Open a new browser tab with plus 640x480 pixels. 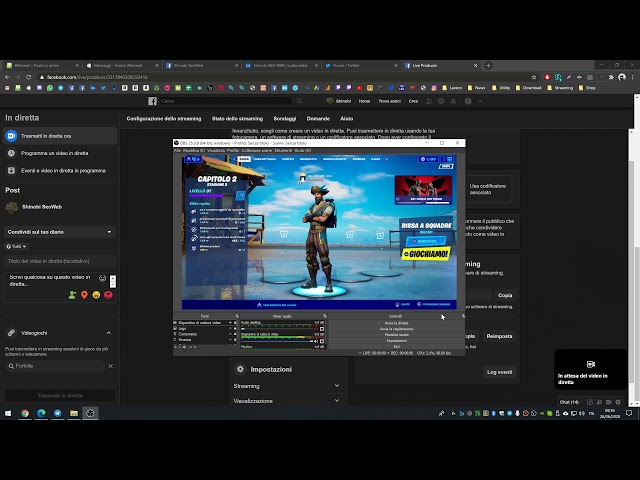click(488, 65)
